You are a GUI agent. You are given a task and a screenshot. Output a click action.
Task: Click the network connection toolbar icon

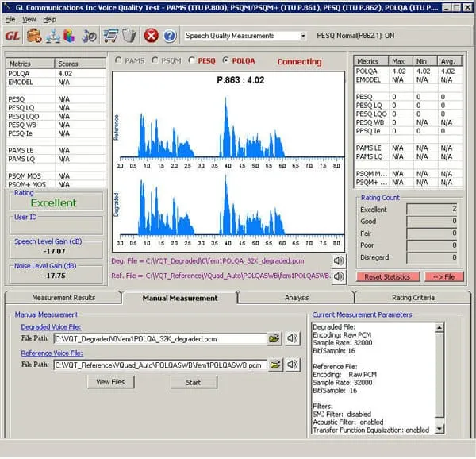click(53, 37)
